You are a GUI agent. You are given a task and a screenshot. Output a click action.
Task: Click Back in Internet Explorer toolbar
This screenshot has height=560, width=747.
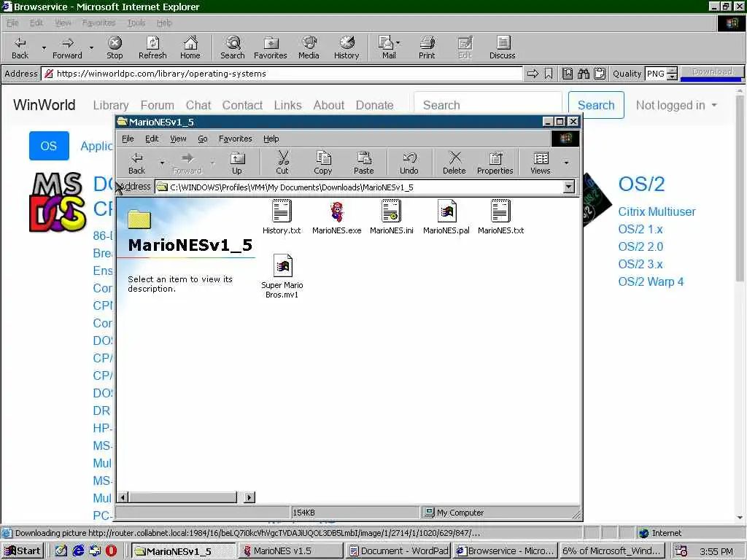pos(20,47)
